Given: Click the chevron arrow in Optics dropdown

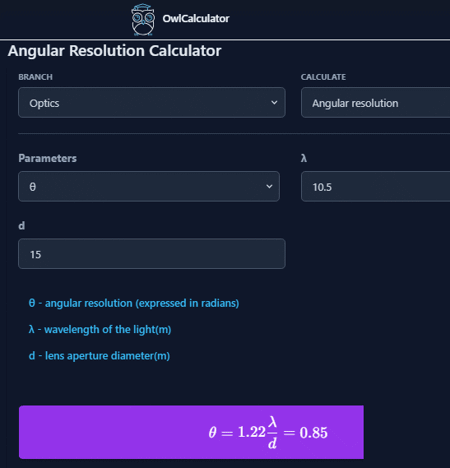Looking at the screenshot, I should pos(274,103).
